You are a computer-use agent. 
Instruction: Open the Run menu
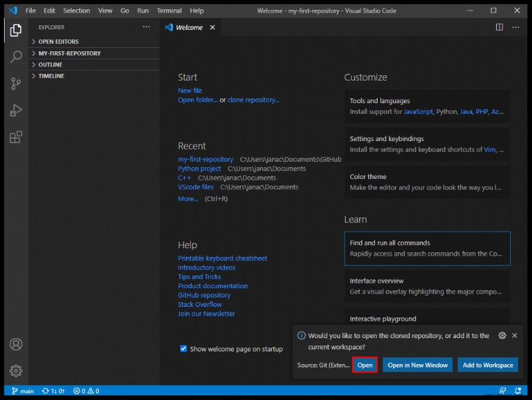(x=143, y=11)
